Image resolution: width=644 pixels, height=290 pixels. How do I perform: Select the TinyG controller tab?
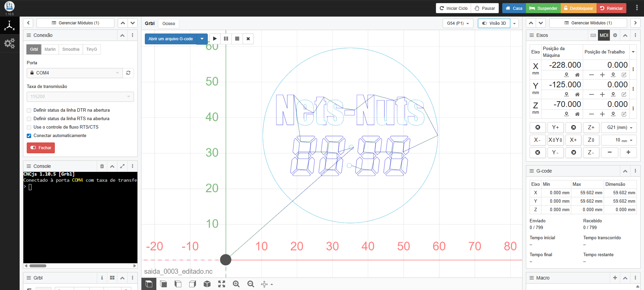click(91, 49)
